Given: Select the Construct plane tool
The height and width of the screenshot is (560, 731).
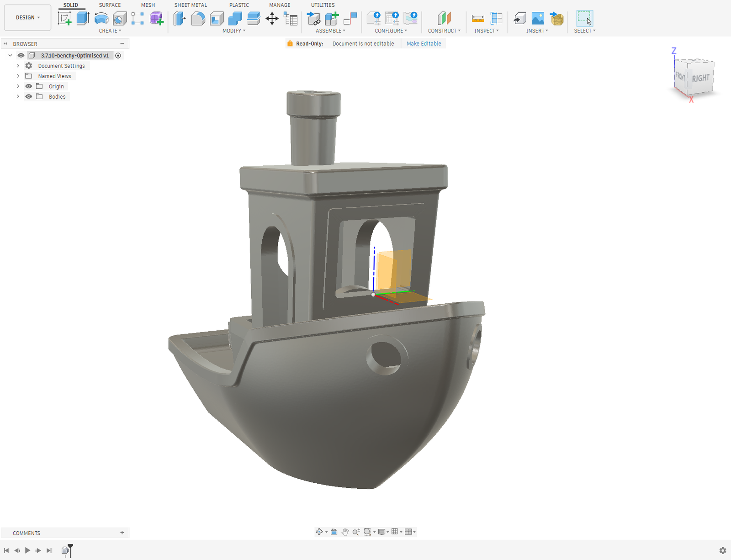Looking at the screenshot, I should 444,18.
